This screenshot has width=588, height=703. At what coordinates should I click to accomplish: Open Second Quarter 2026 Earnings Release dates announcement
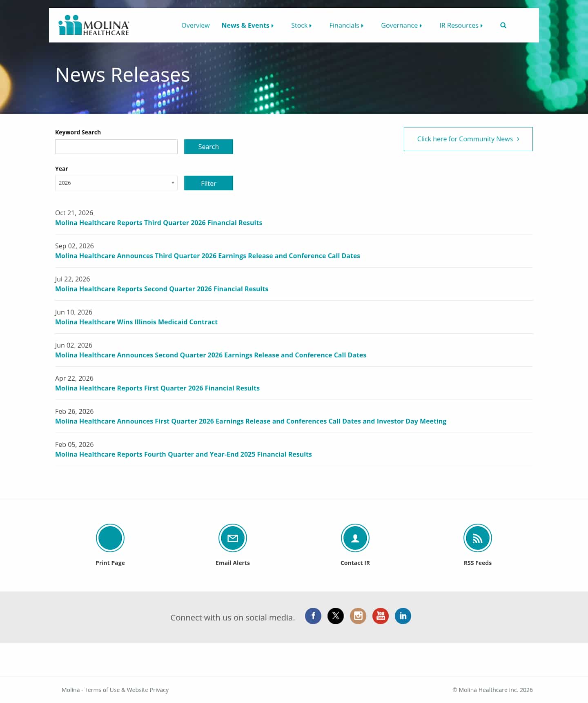[x=211, y=355]
